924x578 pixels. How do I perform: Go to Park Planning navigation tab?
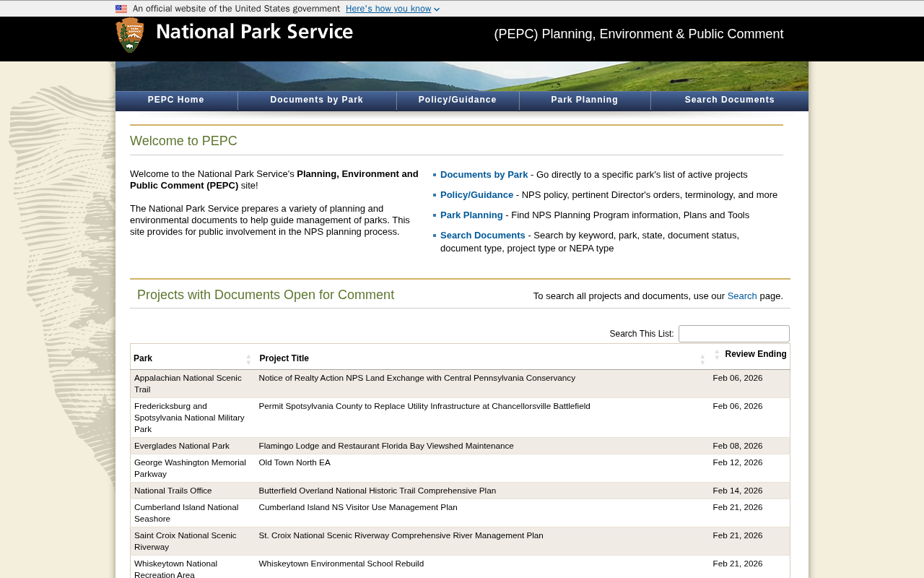pos(585,100)
